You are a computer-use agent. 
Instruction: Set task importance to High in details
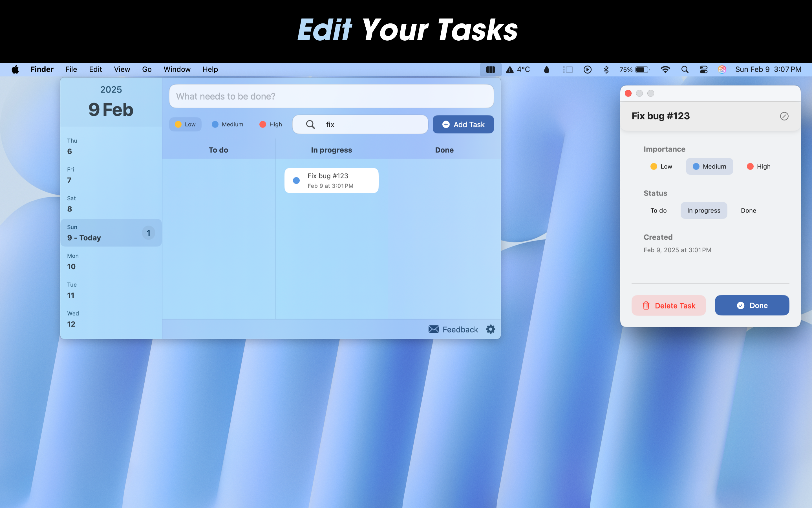(x=758, y=166)
